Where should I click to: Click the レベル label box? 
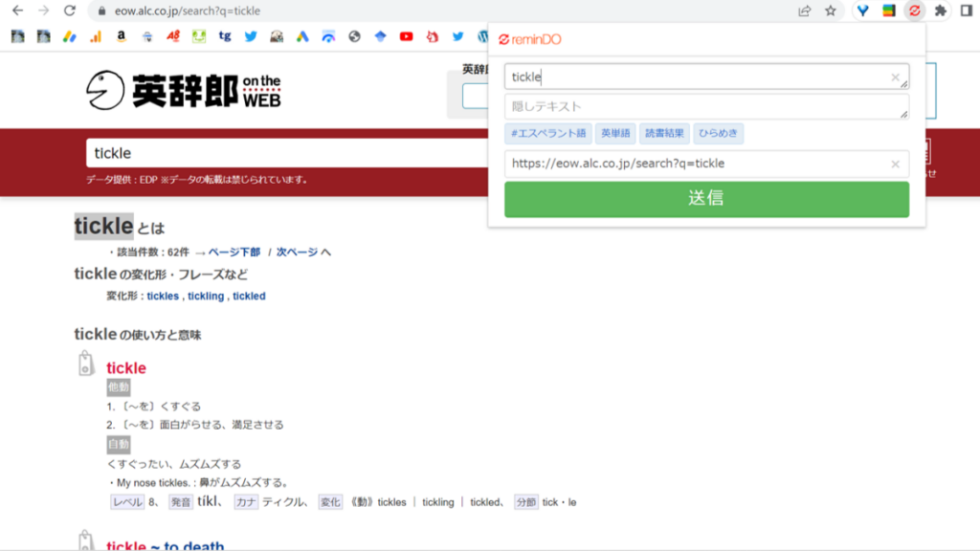pos(127,502)
